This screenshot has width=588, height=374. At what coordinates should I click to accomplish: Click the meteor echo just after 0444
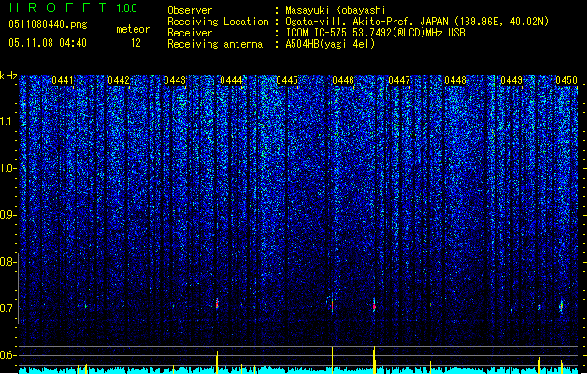(217, 303)
